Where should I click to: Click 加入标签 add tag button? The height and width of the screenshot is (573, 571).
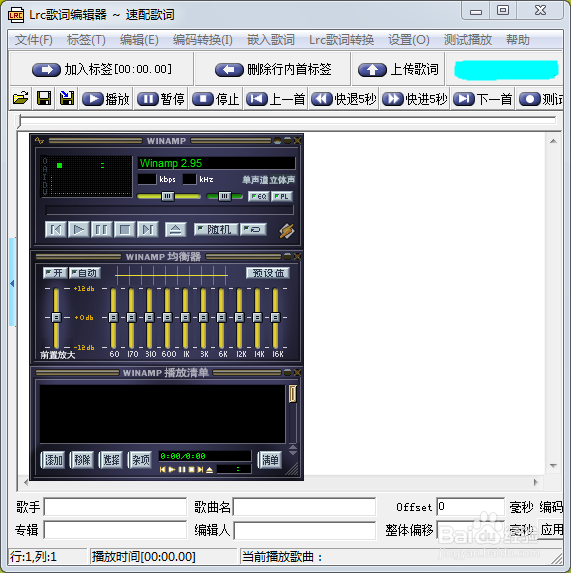pyautogui.click(x=102, y=69)
